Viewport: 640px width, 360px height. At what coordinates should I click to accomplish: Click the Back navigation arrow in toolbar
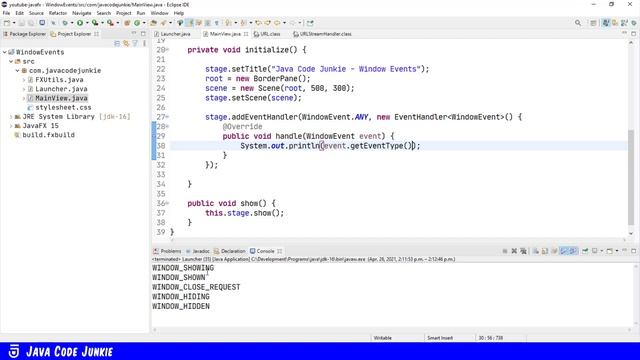click(277, 23)
